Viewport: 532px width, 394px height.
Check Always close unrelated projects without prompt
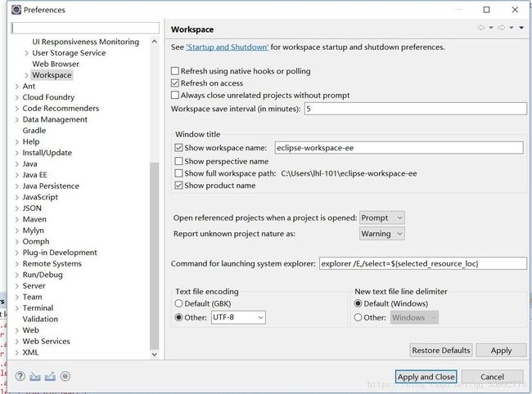[x=175, y=95]
